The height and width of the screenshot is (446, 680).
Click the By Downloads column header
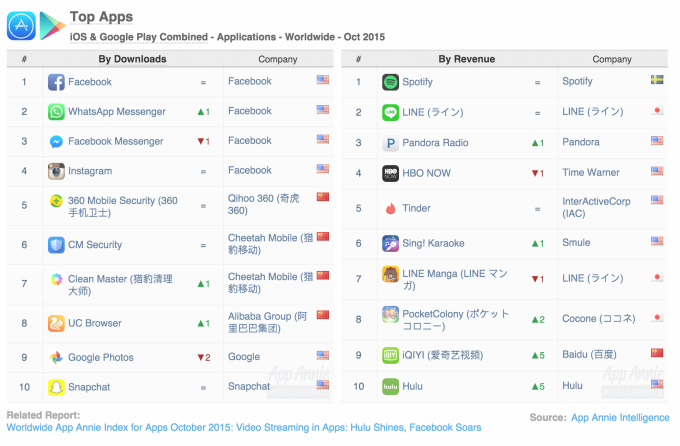(x=132, y=59)
